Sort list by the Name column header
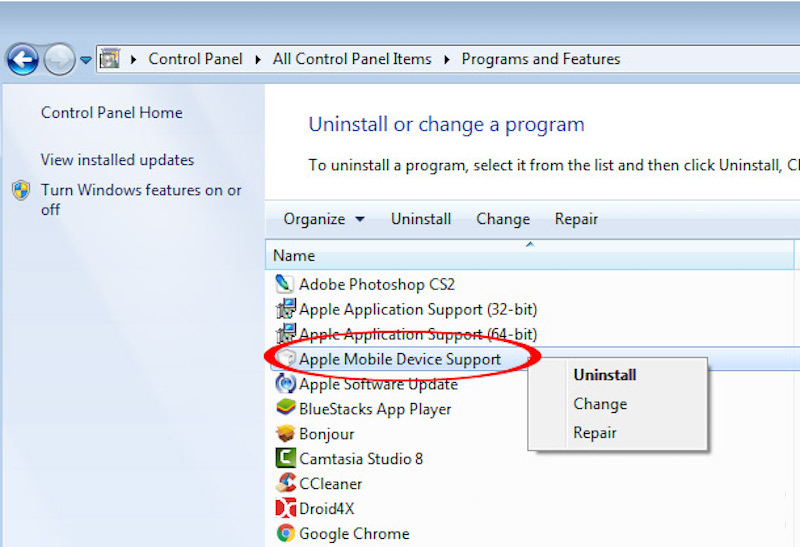 [x=294, y=256]
